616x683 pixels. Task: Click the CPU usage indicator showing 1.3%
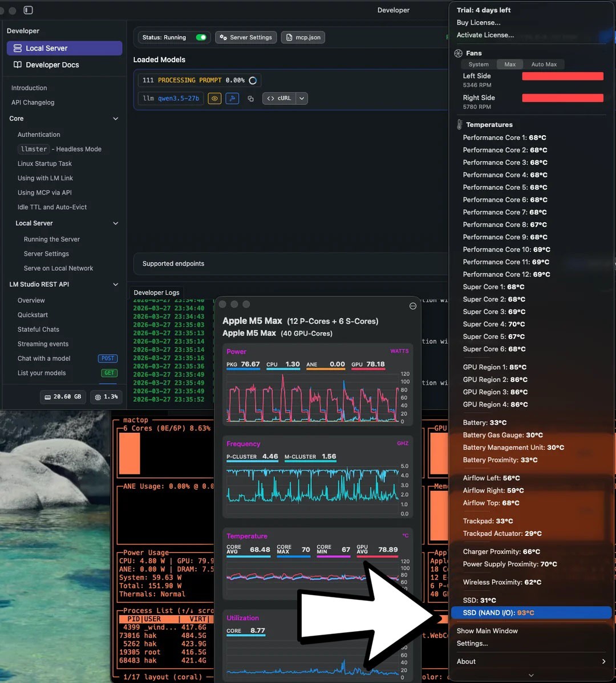(x=107, y=397)
